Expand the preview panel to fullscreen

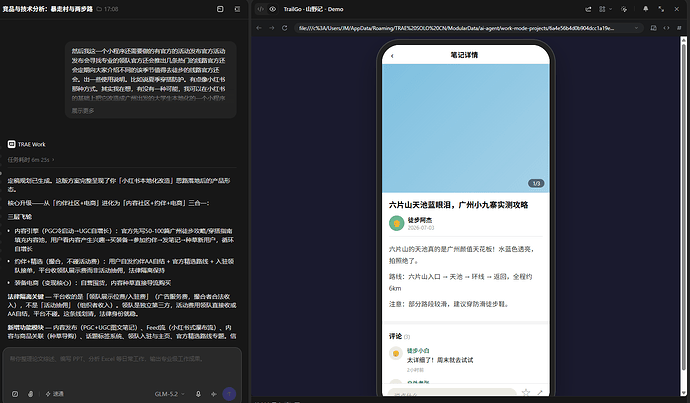[661, 9]
